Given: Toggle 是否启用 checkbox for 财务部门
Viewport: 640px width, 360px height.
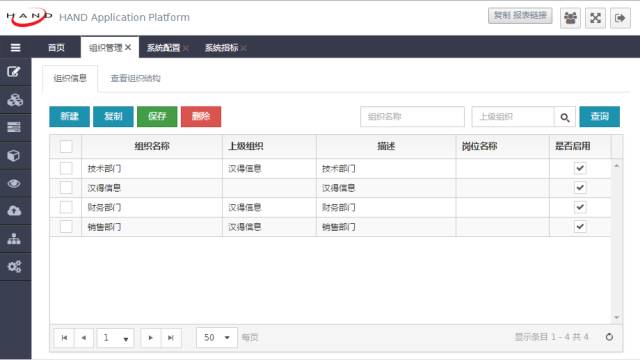Looking at the screenshot, I should (580, 207).
